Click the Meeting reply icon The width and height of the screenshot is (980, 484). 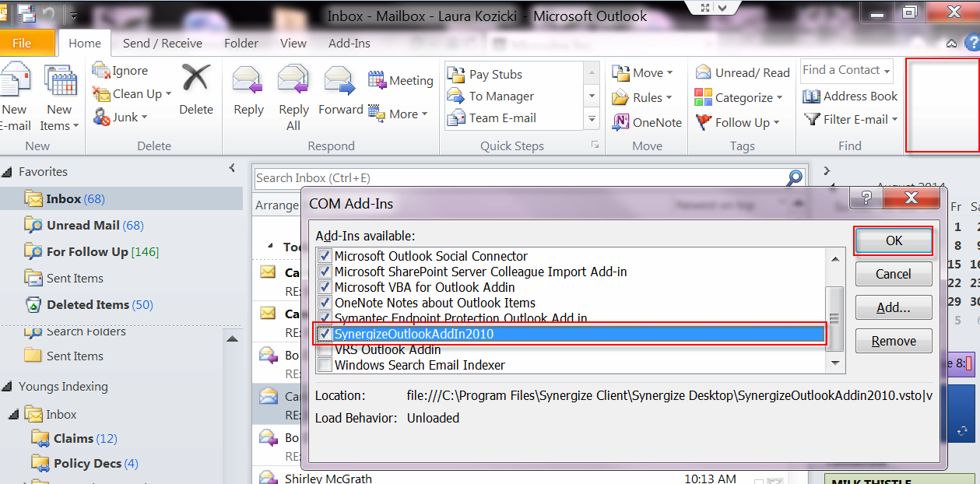(x=377, y=80)
